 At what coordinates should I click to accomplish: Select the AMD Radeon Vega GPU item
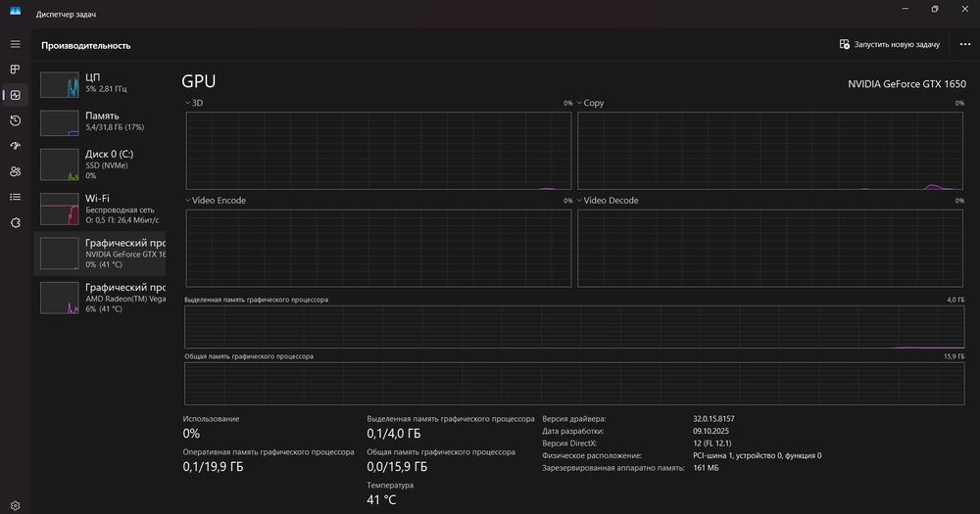(100, 298)
